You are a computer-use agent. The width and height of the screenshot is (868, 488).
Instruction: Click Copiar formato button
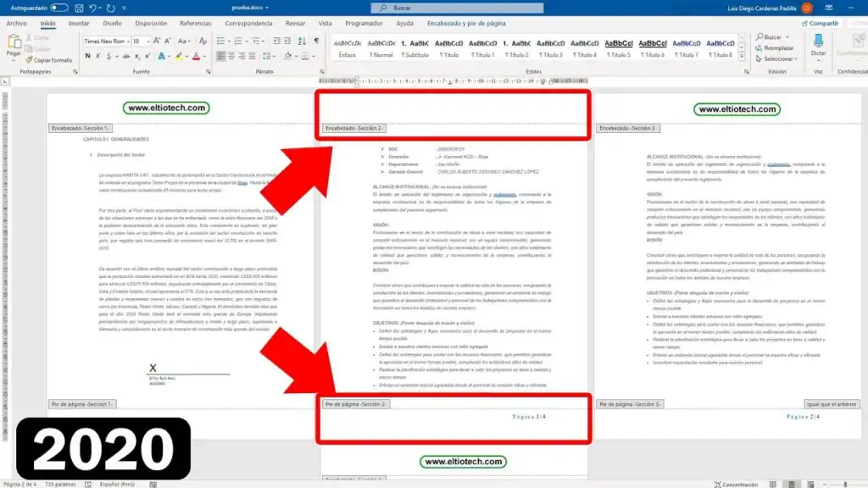(x=48, y=60)
